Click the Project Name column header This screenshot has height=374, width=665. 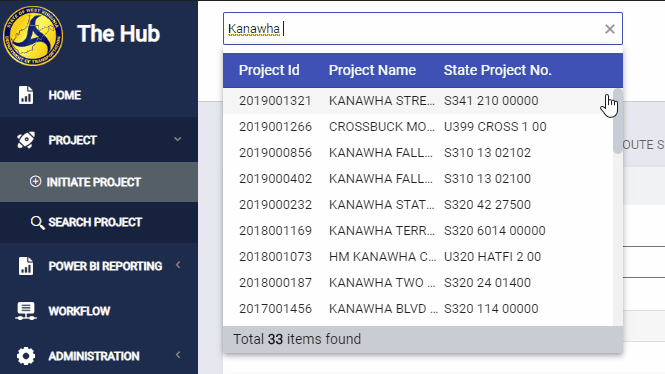point(372,70)
